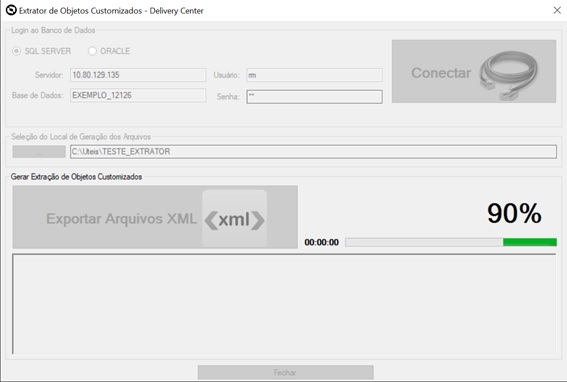Focus the Base de Dados field
The width and height of the screenshot is (567, 382).
(x=138, y=95)
